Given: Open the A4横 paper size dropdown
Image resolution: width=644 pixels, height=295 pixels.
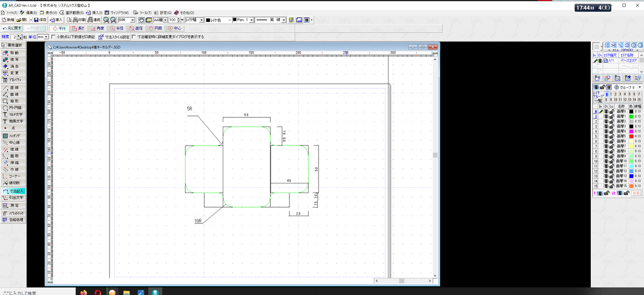Looking at the screenshot, I should tap(165, 19).
